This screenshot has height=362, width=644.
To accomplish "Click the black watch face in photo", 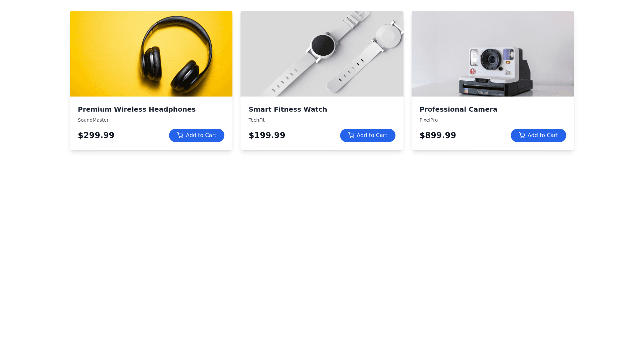I will coord(323,45).
